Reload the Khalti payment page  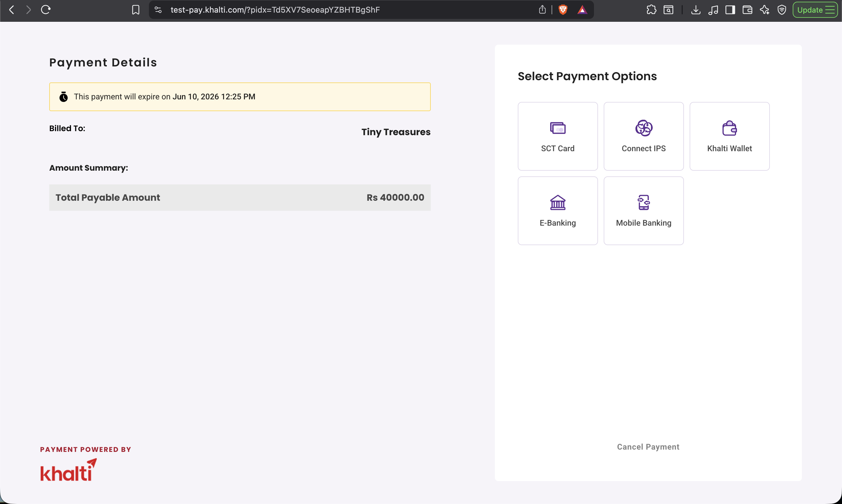point(46,10)
